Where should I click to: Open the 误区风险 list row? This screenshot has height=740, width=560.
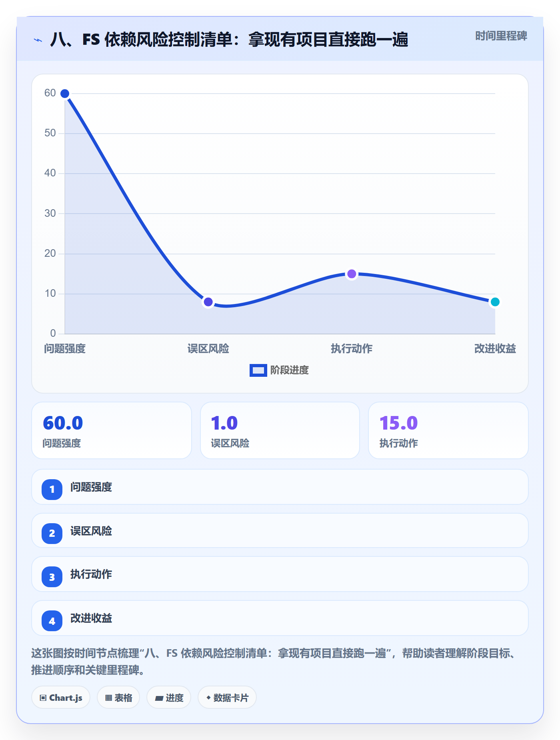point(280,531)
